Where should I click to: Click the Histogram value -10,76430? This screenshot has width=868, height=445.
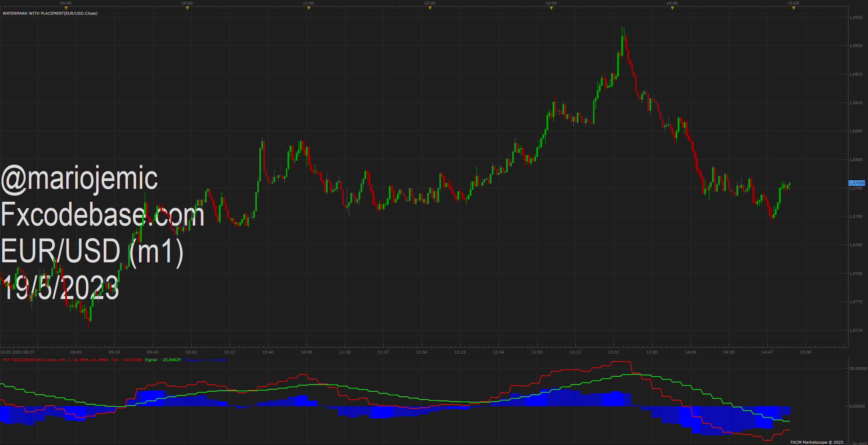click(x=205, y=360)
